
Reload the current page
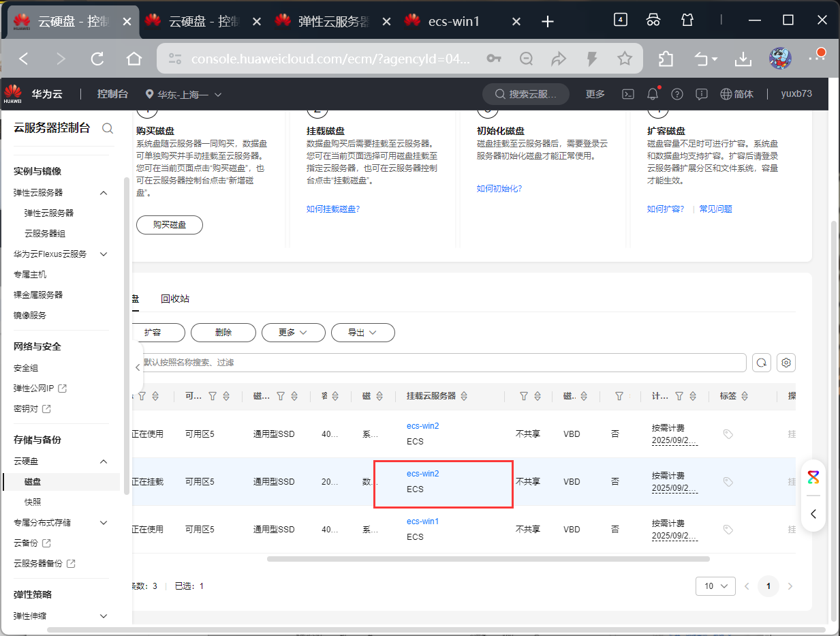click(97, 59)
